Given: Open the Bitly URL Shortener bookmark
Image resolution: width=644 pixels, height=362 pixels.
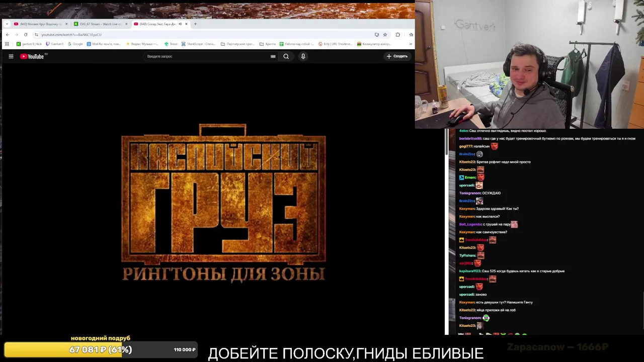Looking at the screenshot, I should [x=336, y=44].
